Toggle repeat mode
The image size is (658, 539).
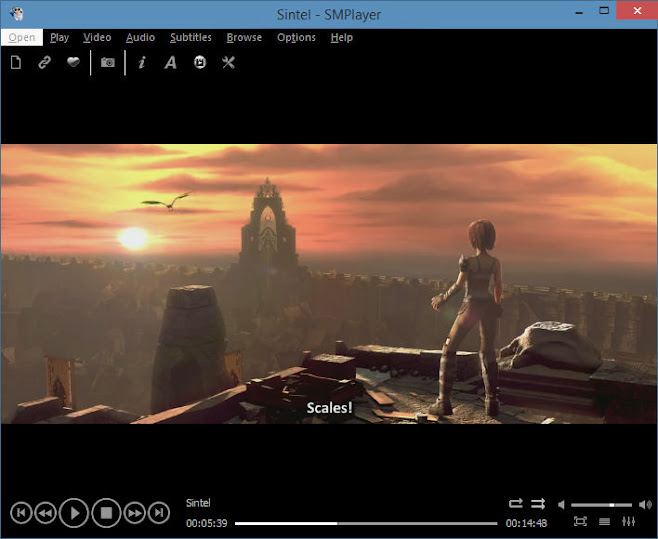click(x=516, y=503)
